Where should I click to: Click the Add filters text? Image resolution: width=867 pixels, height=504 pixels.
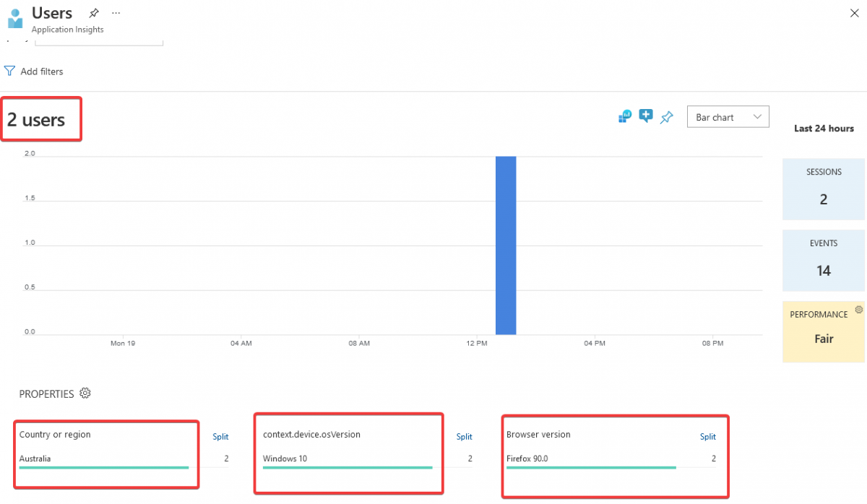(x=40, y=71)
